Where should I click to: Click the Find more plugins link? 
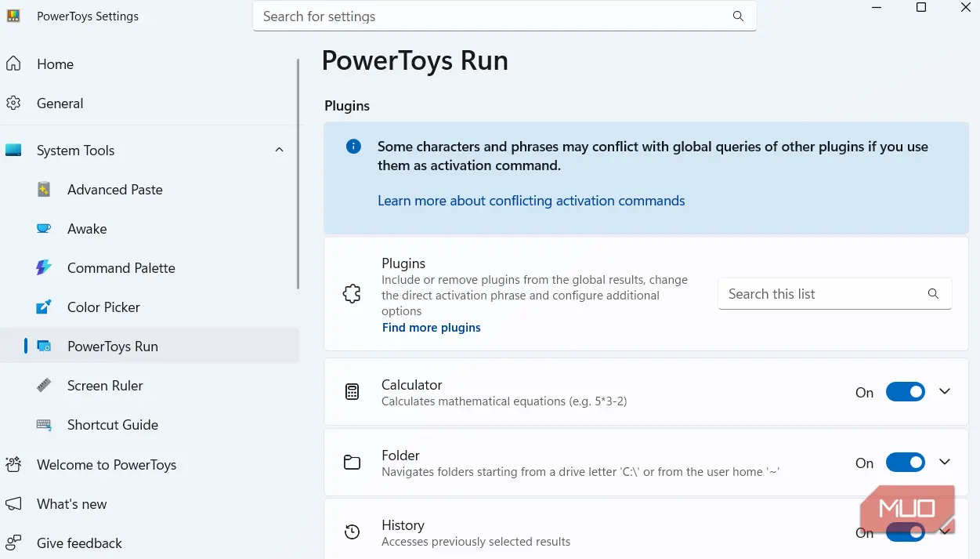click(x=432, y=328)
